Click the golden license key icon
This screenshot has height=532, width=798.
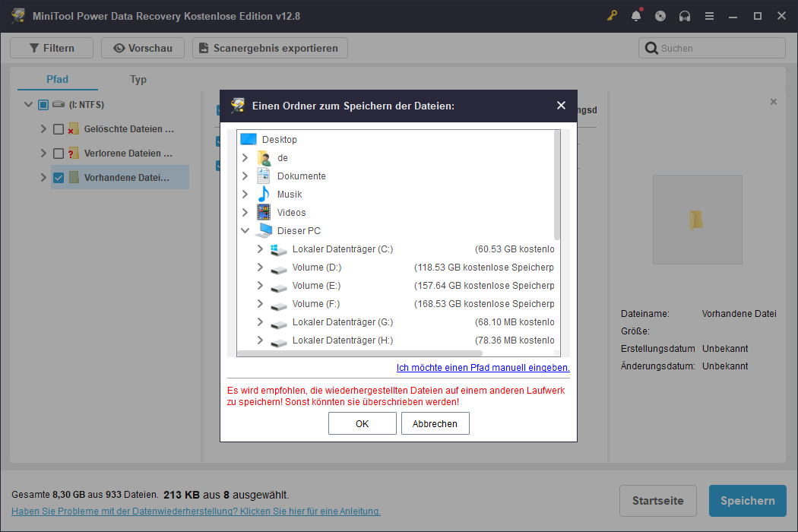[x=612, y=15]
